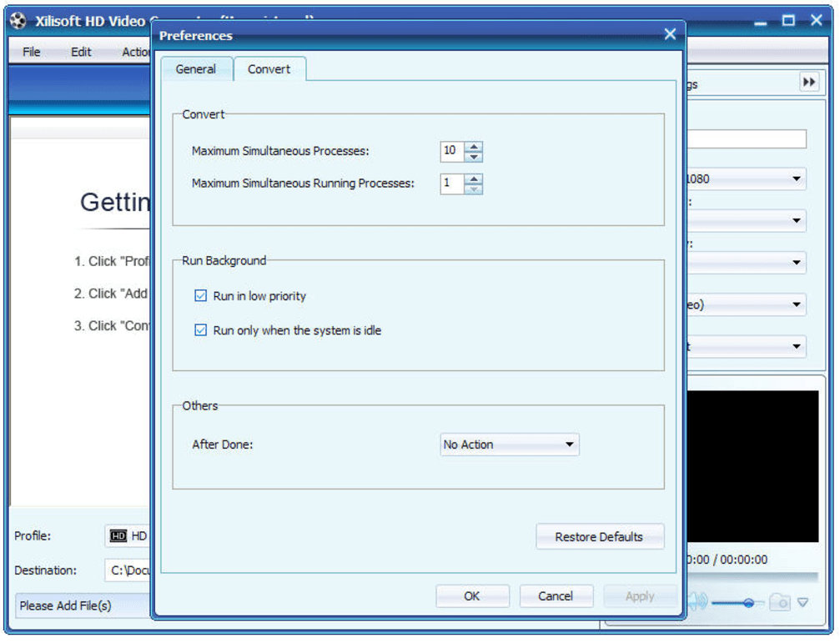Switch to the General tab in Preferences
The height and width of the screenshot is (643, 840).
click(x=196, y=69)
